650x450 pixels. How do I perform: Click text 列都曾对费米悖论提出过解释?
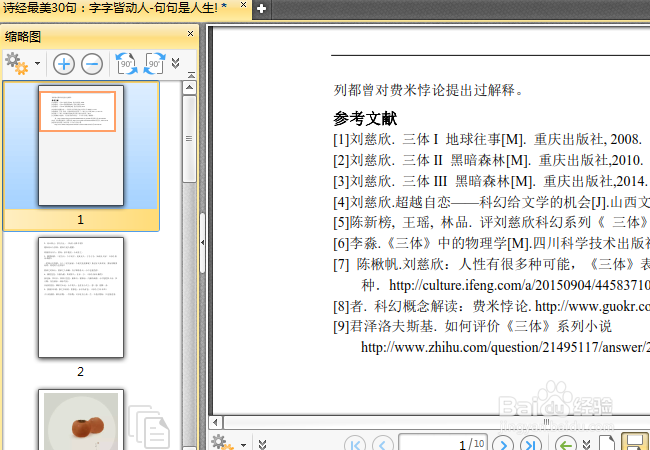coord(428,90)
